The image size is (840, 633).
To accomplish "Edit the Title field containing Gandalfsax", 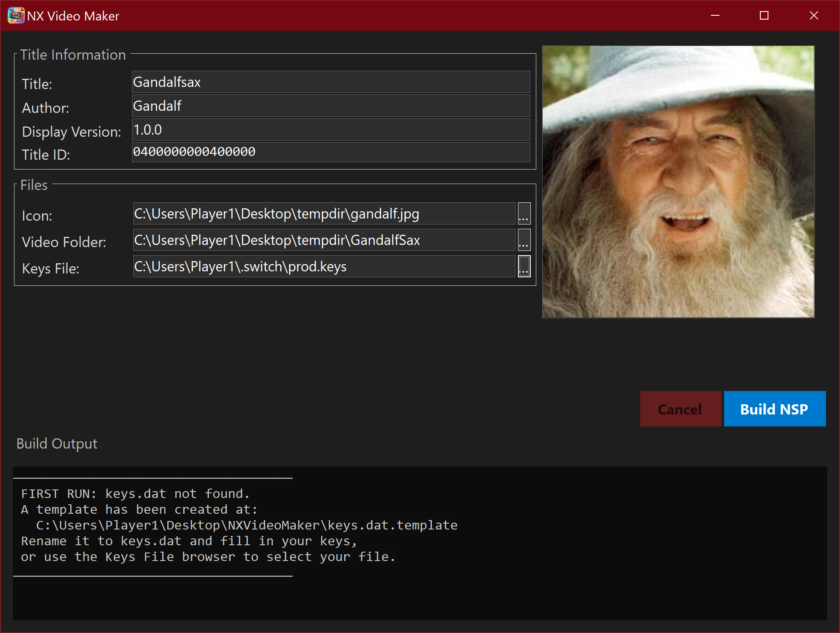I will 331,82.
